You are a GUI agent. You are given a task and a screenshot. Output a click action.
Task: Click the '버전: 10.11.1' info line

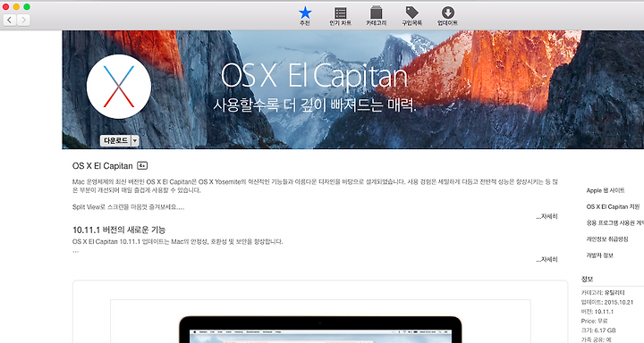[597, 312]
